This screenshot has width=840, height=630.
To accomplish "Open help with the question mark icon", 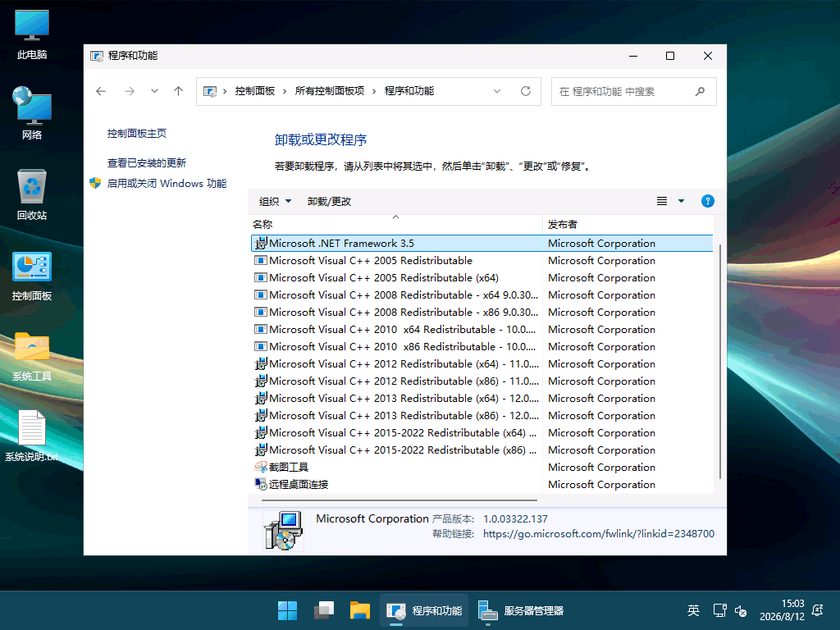I will click(x=708, y=201).
